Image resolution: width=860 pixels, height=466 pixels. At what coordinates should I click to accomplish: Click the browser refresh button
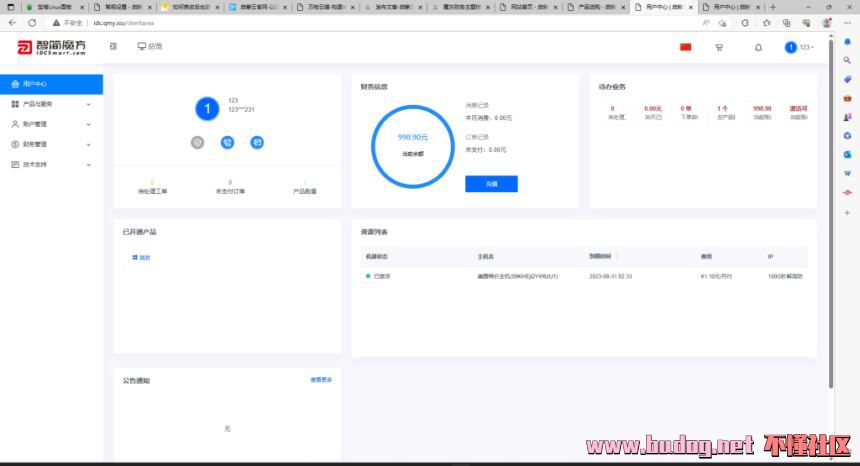(32, 22)
